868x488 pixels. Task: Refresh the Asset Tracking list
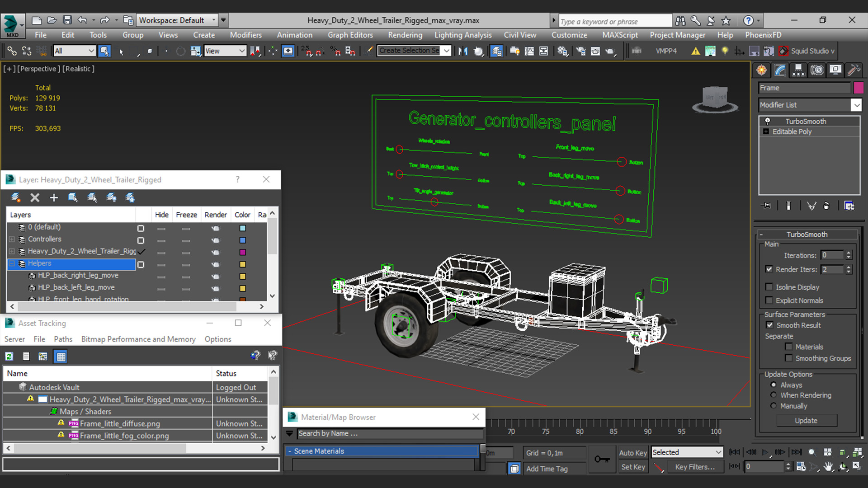click(9, 357)
